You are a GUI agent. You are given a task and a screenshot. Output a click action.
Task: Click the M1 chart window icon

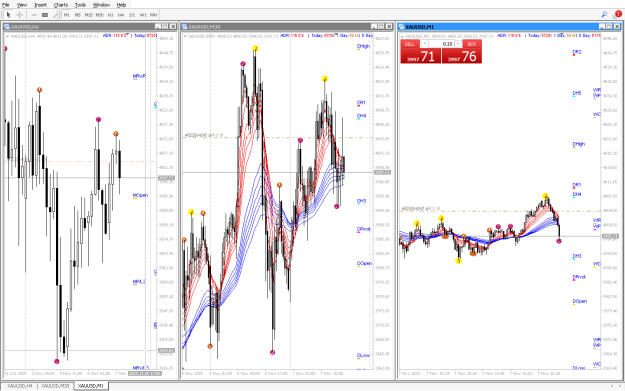pos(401,26)
